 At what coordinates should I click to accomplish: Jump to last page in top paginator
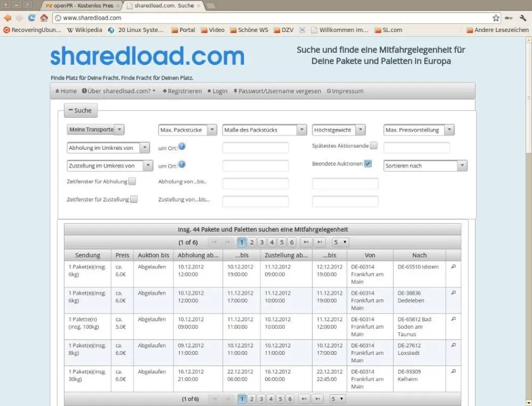[x=320, y=242]
